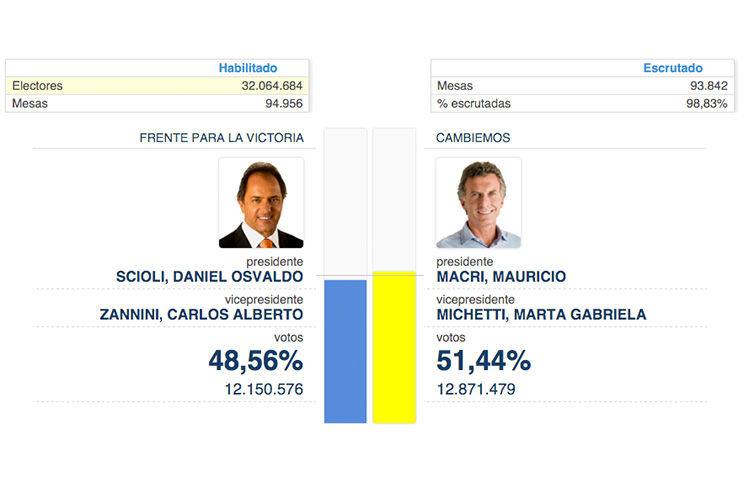Select the Escrutado table header
The width and height of the screenshot is (744, 496).
pos(673,68)
